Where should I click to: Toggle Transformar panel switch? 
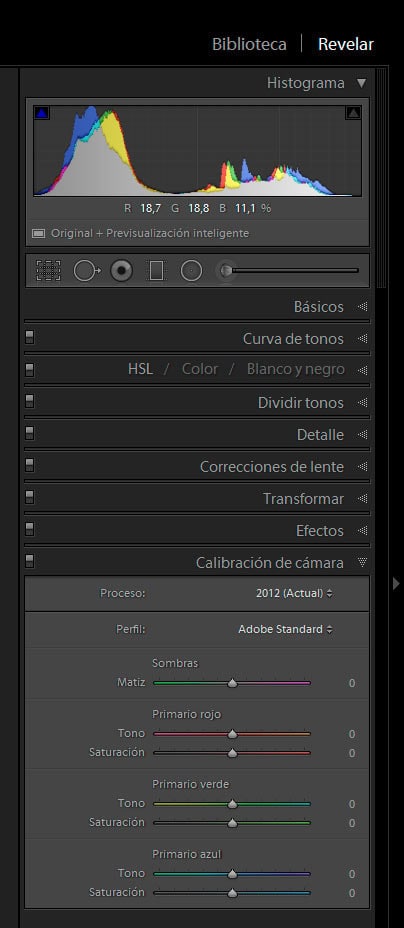30,498
